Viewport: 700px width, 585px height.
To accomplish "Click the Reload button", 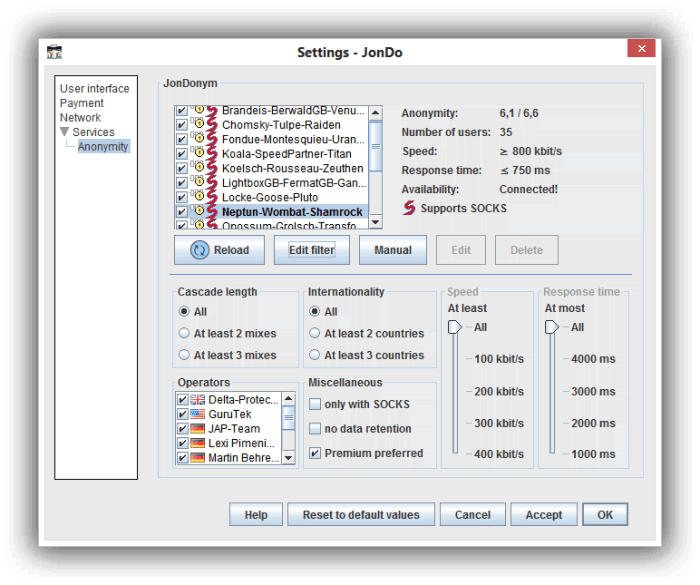I will pos(219,250).
